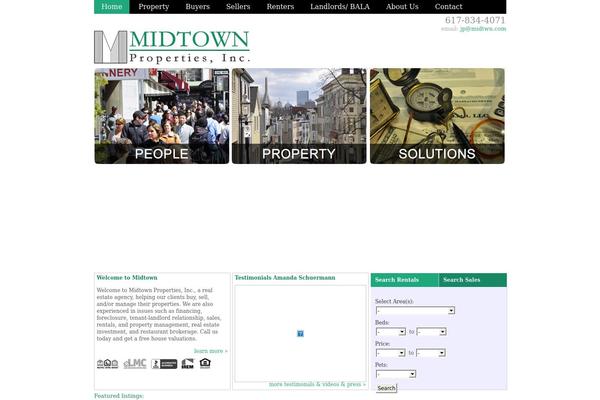The width and height of the screenshot is (600, 400).
Task: Click the IREM logo badge
Action: 188,364
